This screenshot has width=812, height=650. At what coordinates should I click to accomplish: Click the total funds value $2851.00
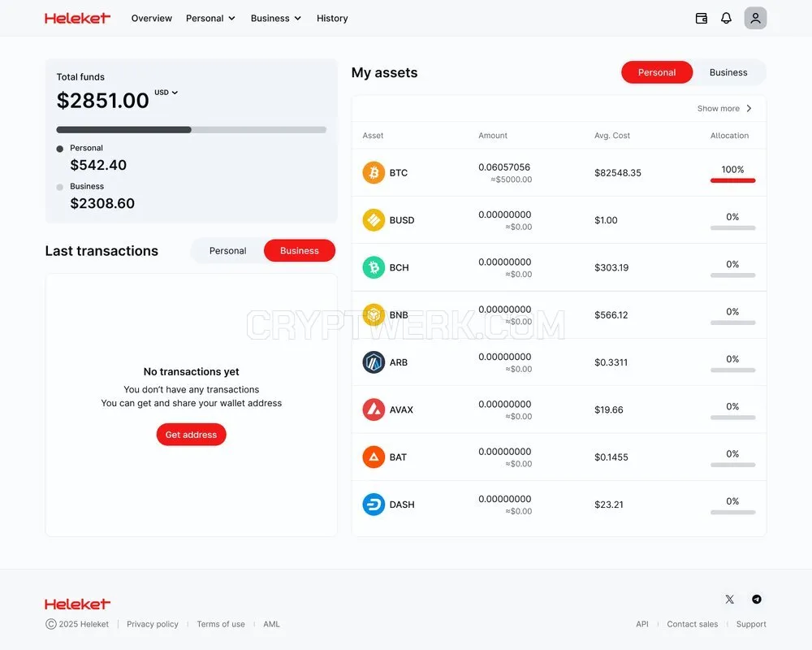102,101
